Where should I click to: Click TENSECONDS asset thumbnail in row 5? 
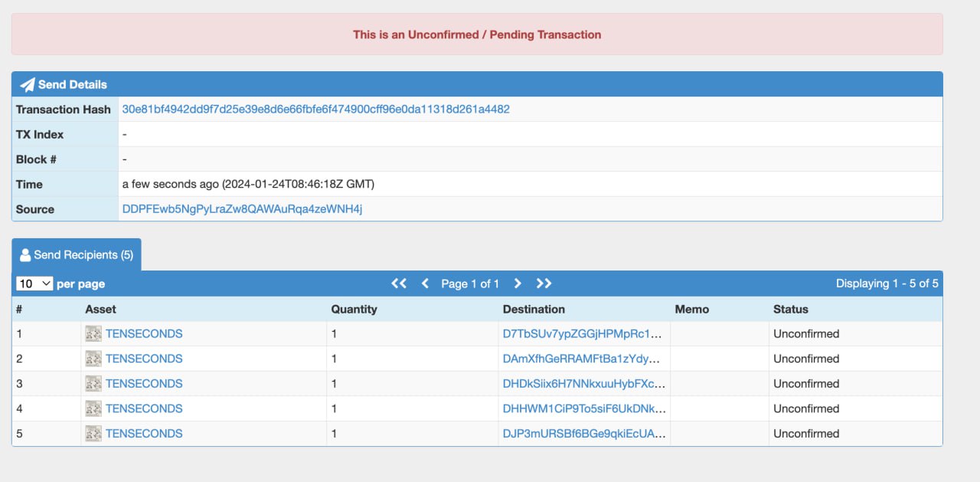(x=93, y=433)
